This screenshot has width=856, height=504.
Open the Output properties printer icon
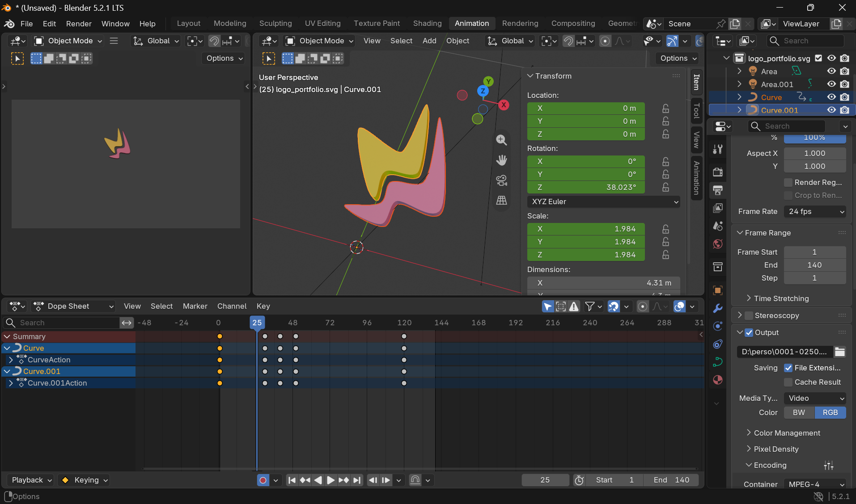[718, 190]
